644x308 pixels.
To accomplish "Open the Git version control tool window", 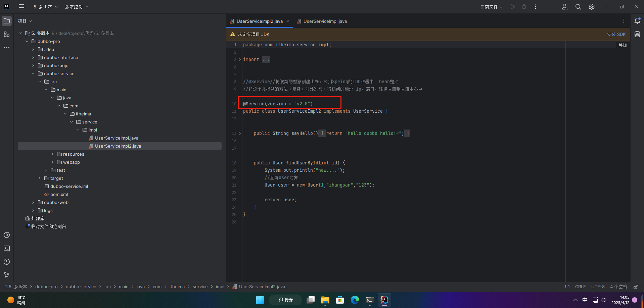I will [x=7, y=275].
